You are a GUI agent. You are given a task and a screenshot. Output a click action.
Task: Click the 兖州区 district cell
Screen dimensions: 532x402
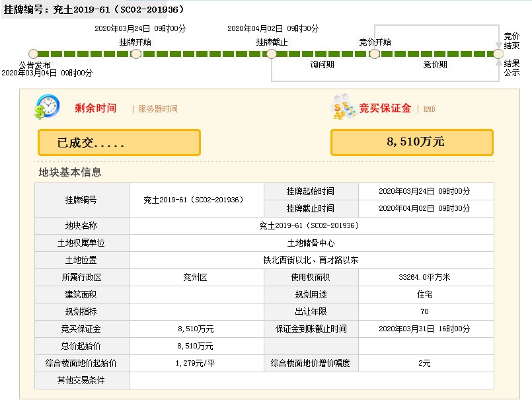[x=196, y=278]
